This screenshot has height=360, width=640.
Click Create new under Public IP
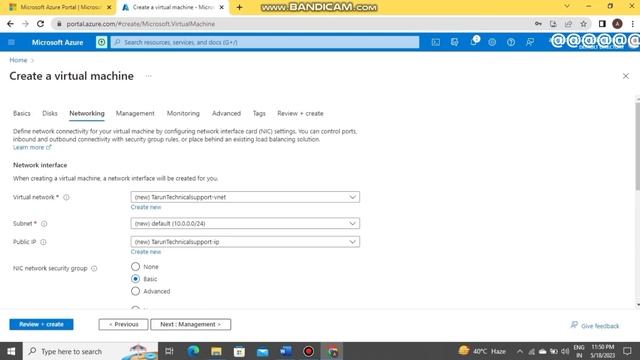coord(146,252)
